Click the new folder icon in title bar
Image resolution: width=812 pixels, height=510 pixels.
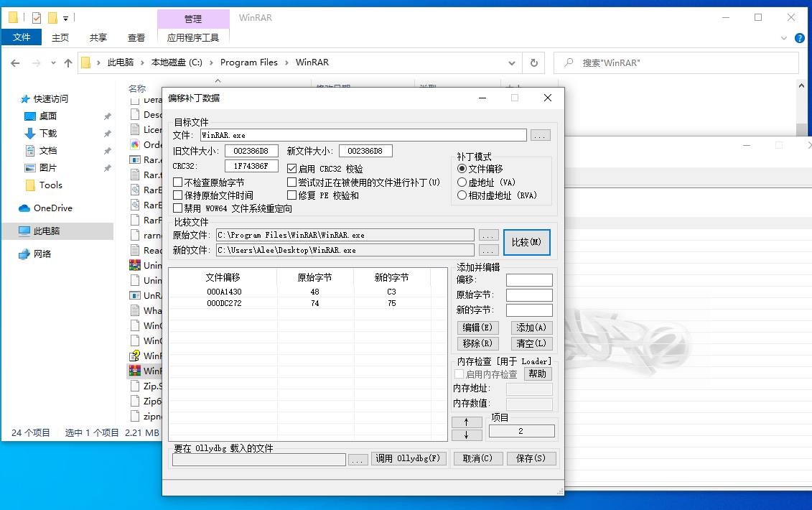tap(52, 18)
